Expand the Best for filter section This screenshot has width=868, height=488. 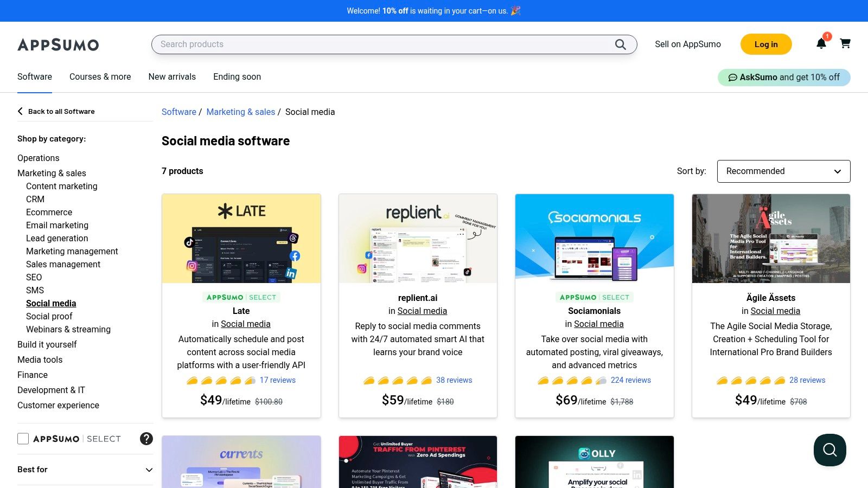click(x=85, y=470)
